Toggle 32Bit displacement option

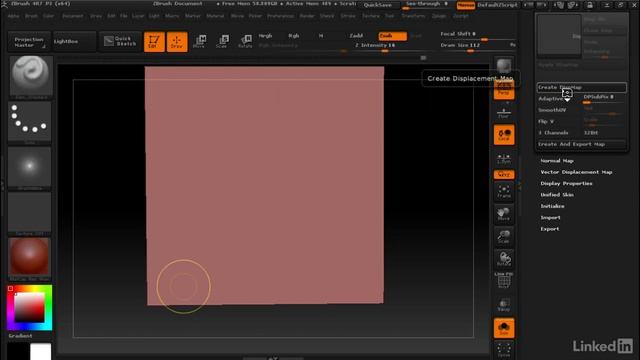[604, 133]
